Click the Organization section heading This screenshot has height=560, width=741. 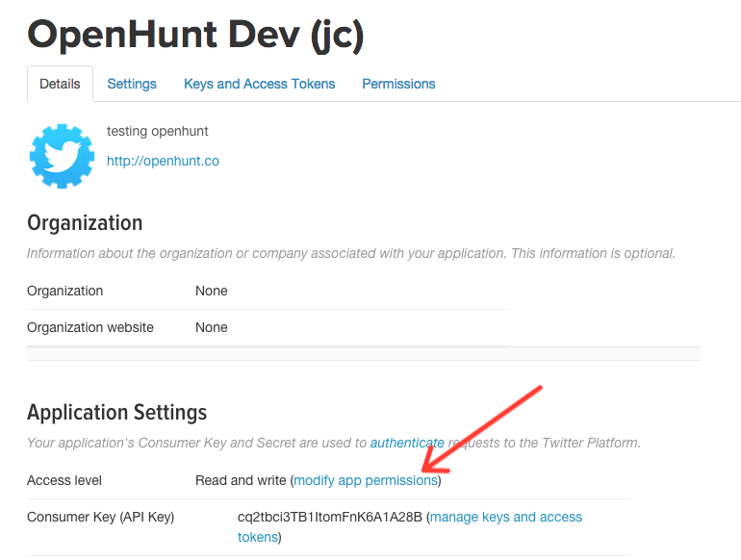85,223
